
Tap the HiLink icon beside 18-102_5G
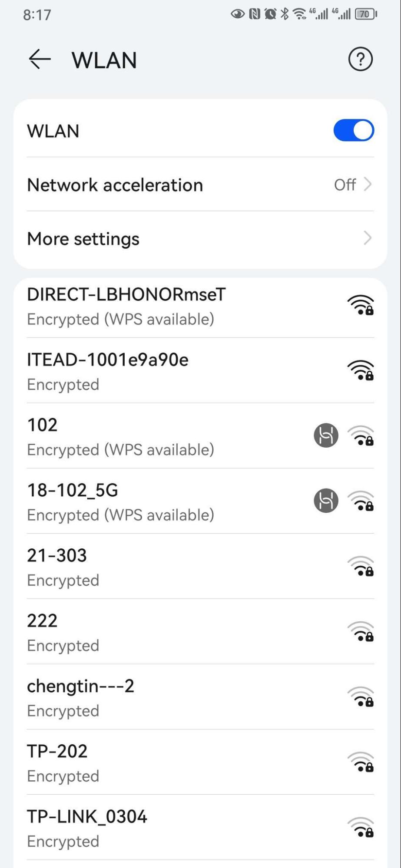pos(326,500)
